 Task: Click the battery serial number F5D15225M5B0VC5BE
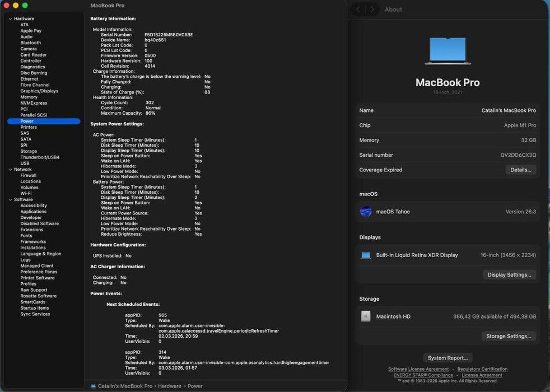click(169, 35)
